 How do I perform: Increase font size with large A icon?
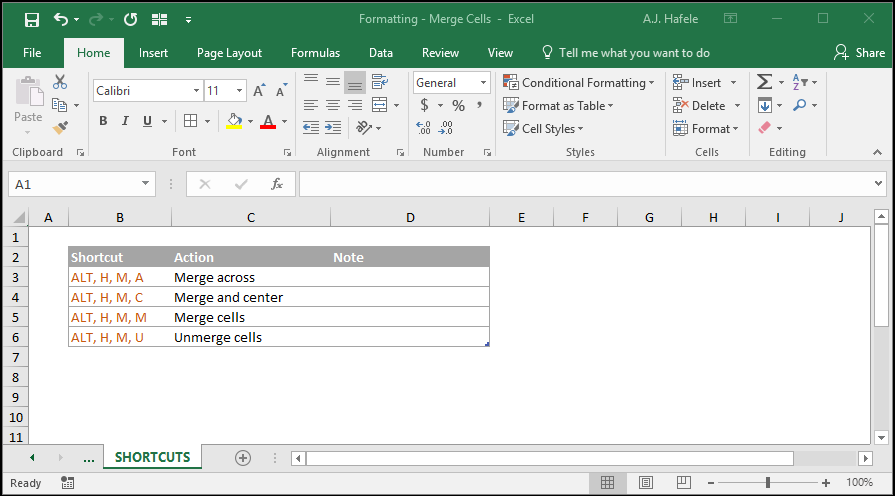tap(259, 91)
